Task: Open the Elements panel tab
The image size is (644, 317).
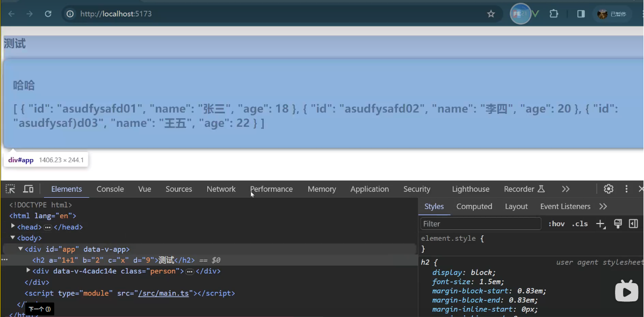Action: [x=67, y=189]
